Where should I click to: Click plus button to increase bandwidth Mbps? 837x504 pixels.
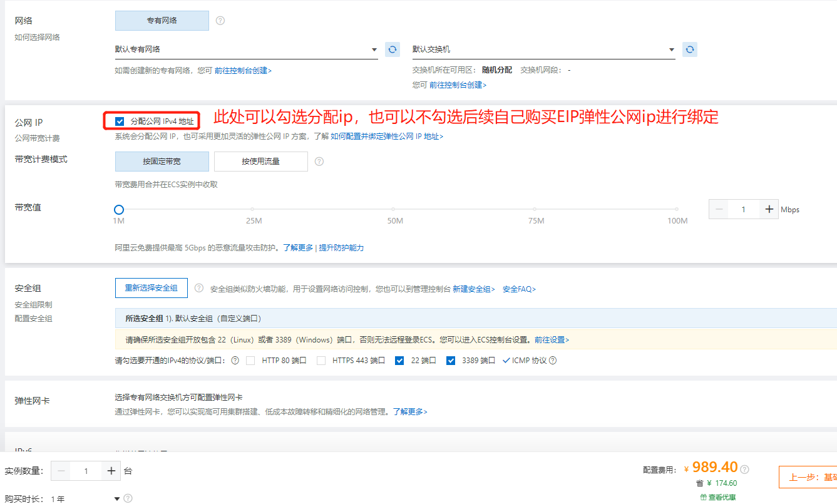click(x=769, y=210)
